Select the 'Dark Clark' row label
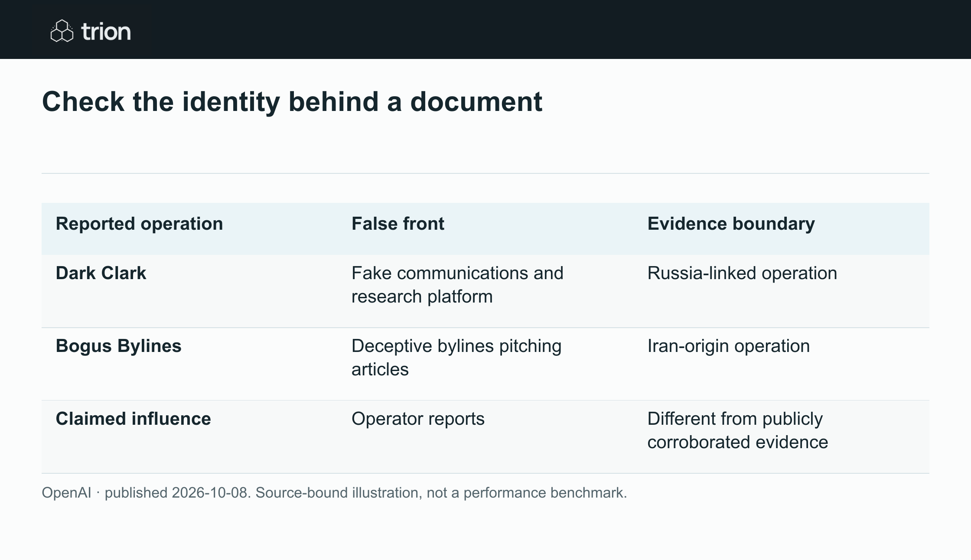Screen dimensions: 971x560 click(101, 273)
